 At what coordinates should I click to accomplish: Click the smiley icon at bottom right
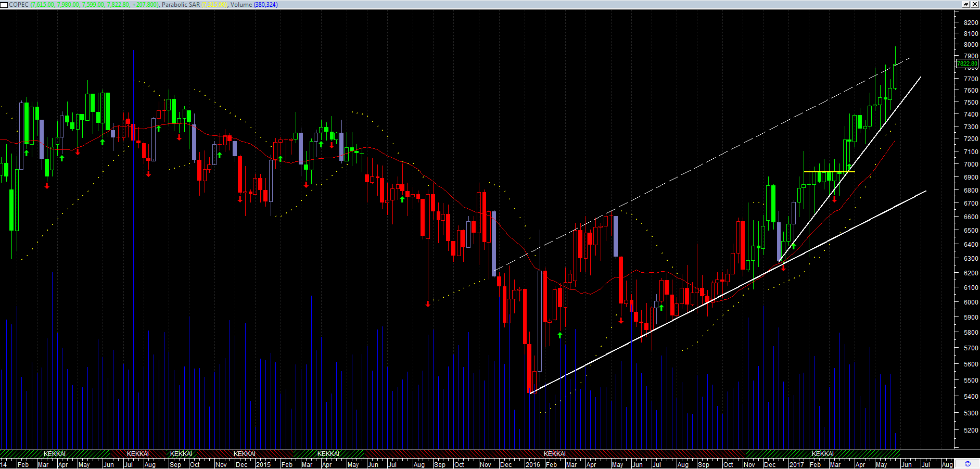click(968, 464)
